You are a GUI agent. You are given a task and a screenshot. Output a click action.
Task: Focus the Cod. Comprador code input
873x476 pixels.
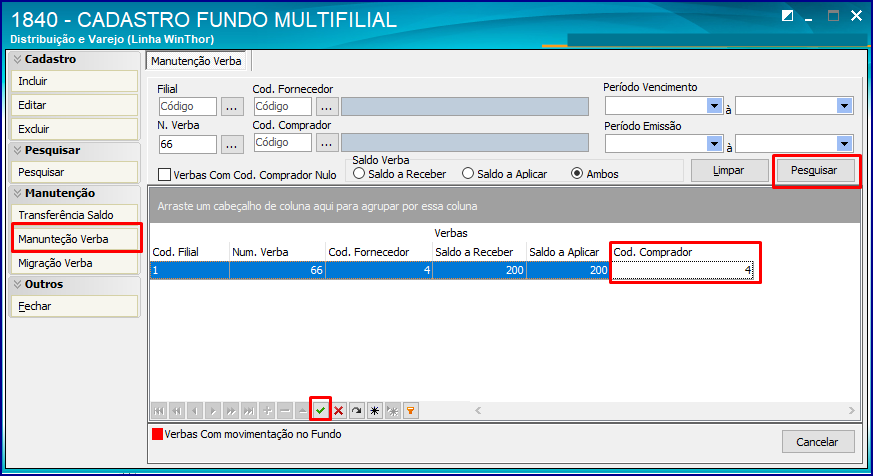283,143
